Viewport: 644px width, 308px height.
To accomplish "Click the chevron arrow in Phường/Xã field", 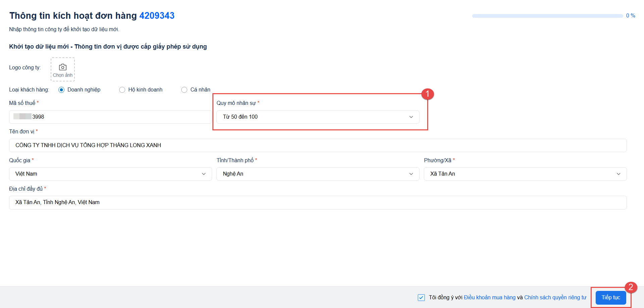I will point(618,174).
